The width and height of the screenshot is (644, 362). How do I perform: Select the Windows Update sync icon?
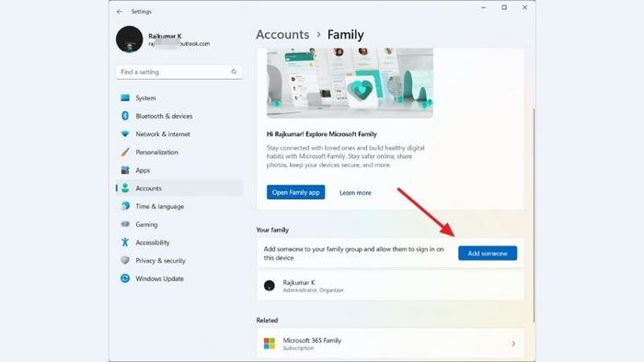coord(125,278)
